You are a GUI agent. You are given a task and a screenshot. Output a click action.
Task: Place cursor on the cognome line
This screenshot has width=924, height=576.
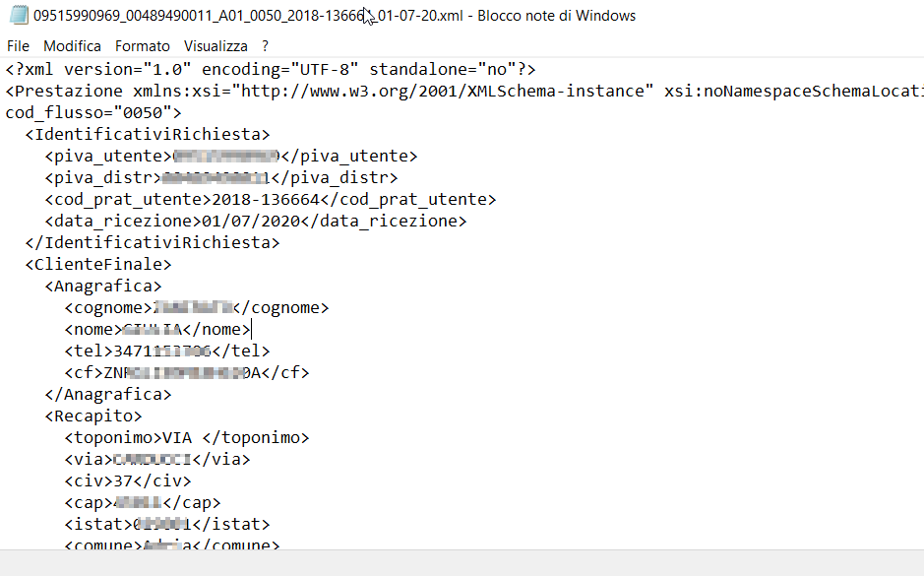point(197,308)
